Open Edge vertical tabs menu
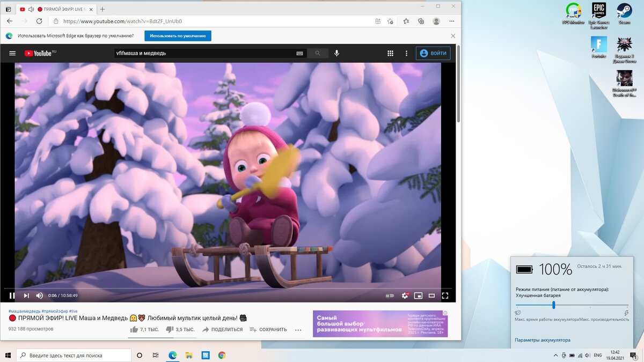 click(x=8, y=9)
